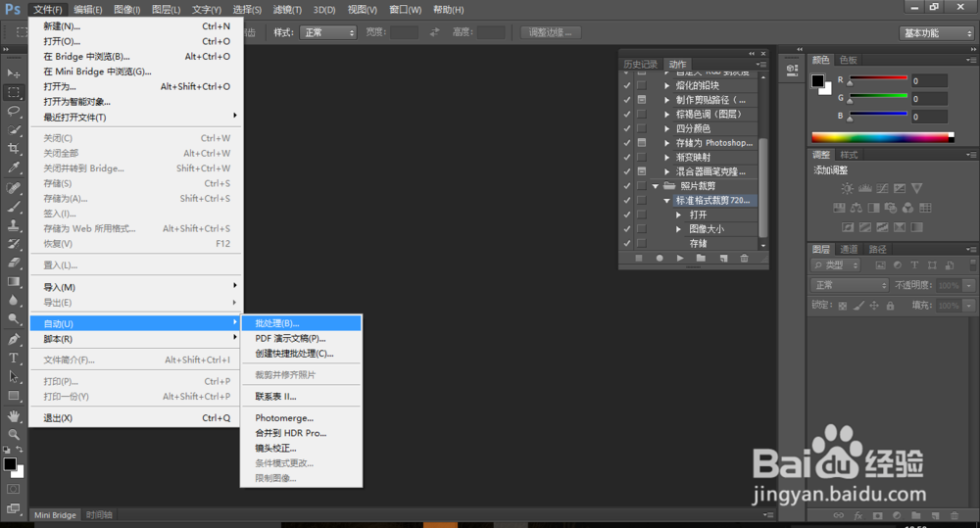The image size is (980, 528).
Task: Play the selected action
Action: [680, 258]
